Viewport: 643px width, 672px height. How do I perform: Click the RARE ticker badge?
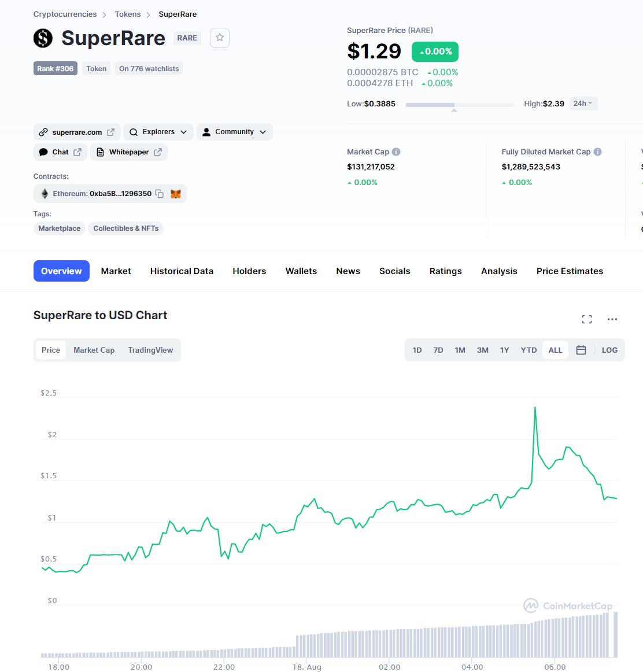click(x=187, y=38)
